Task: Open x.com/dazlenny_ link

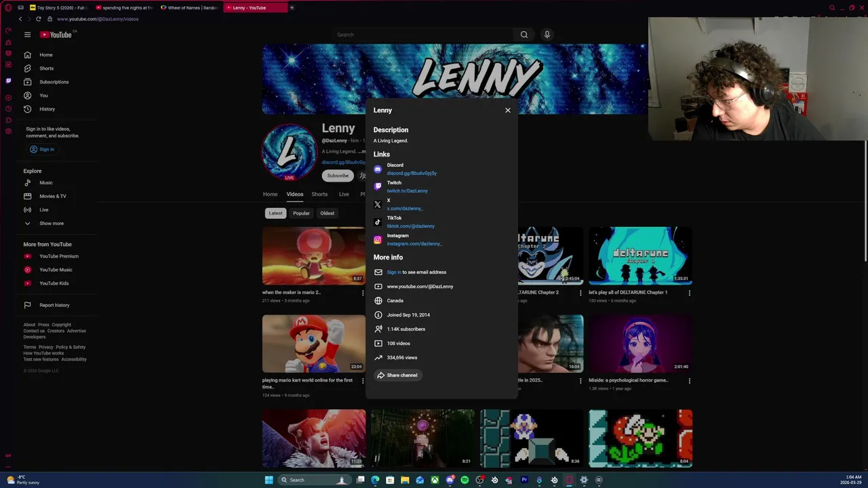Action: [405, 209]
